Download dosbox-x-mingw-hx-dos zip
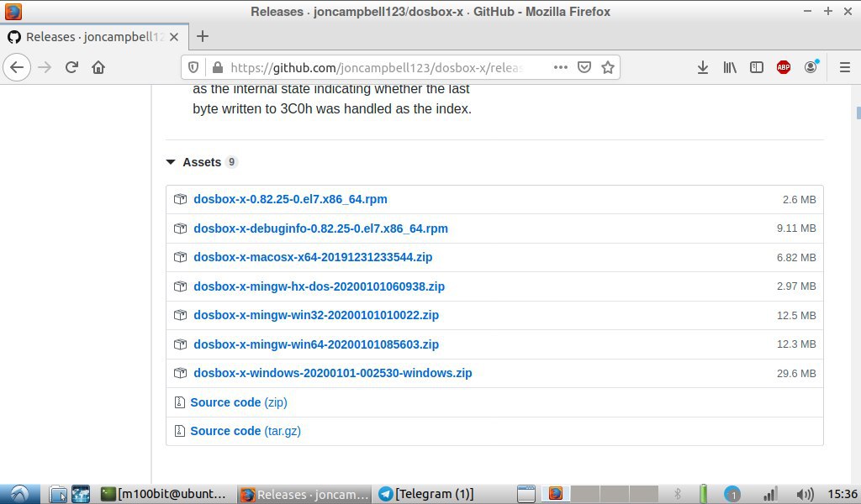This screenshot has width=861, height=504. [x=319, y=286]
